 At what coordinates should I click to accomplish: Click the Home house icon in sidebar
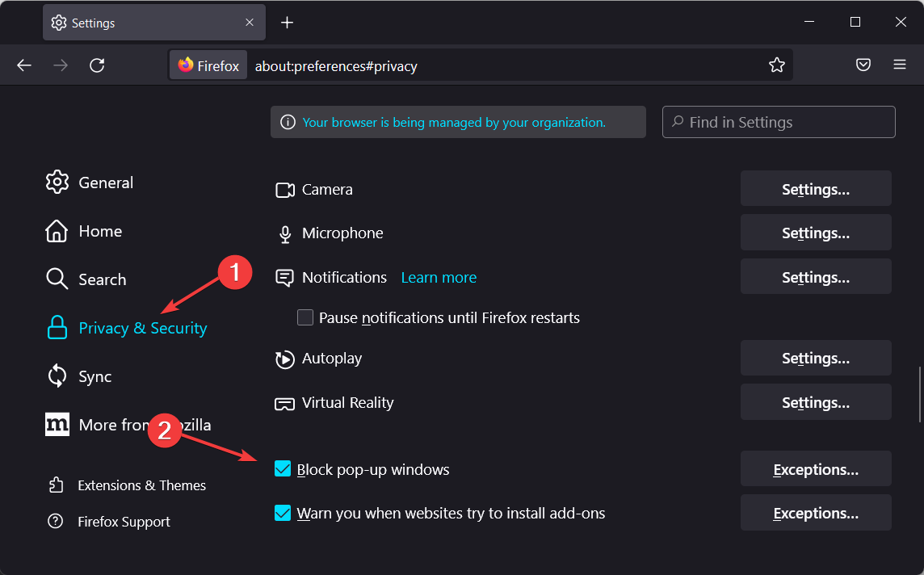[x=57, y=231]
